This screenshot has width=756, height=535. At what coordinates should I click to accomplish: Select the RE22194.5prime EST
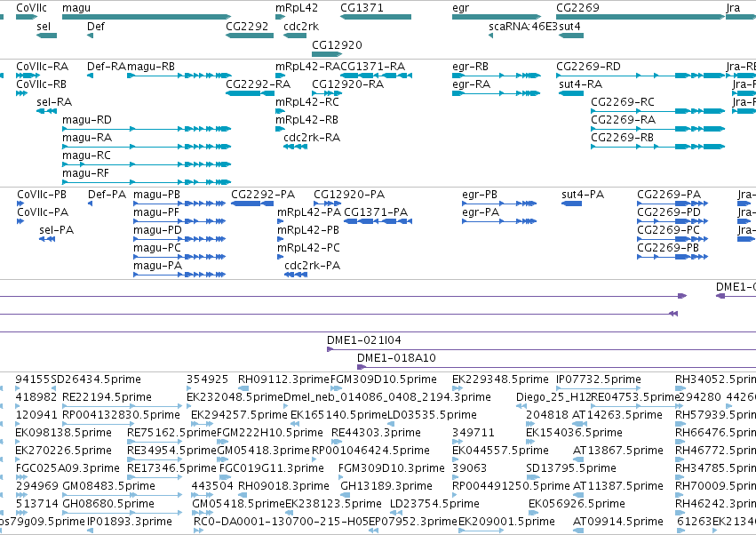point(123,406)
